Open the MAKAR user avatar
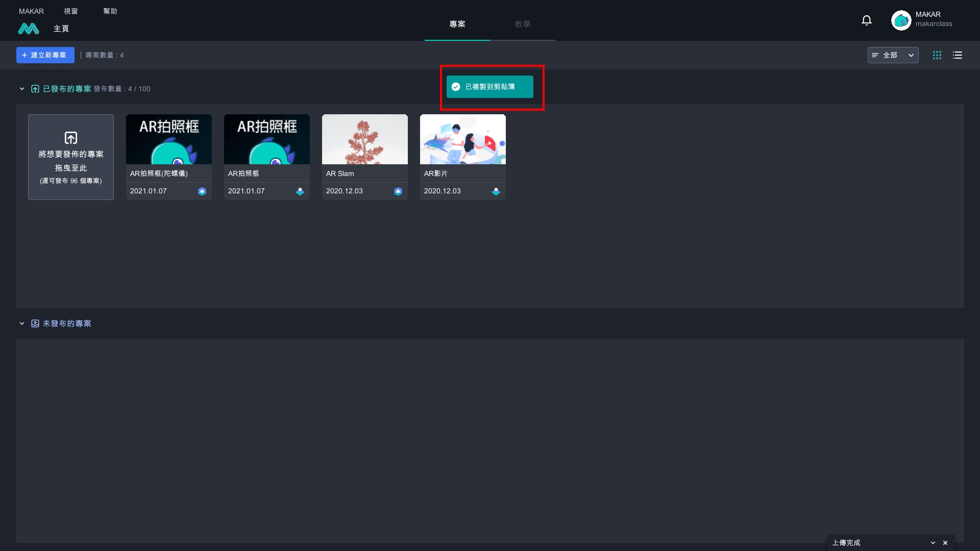Image resolution: width=980 pixels, height=551 pixels. [x=901, y=20]
